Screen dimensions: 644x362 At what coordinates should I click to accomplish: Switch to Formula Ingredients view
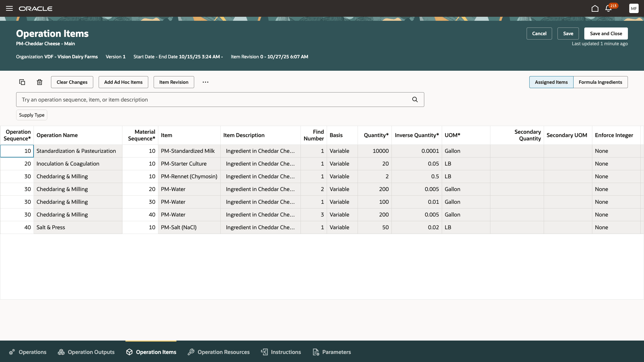tap(600, 82)
